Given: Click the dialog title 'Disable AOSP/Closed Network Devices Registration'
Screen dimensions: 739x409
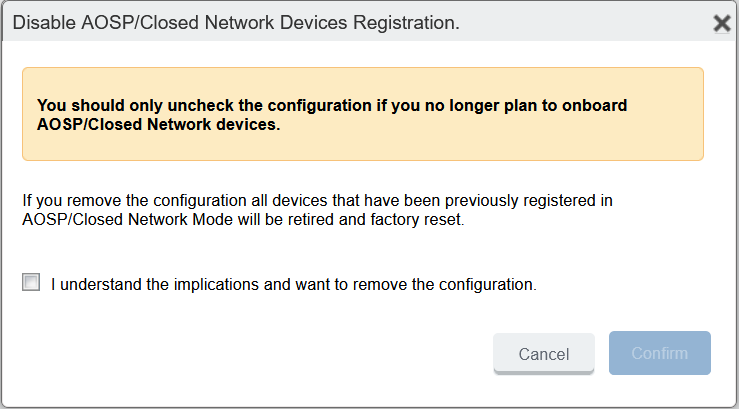Looking at the screenshot, I should (x=236, y=23).
